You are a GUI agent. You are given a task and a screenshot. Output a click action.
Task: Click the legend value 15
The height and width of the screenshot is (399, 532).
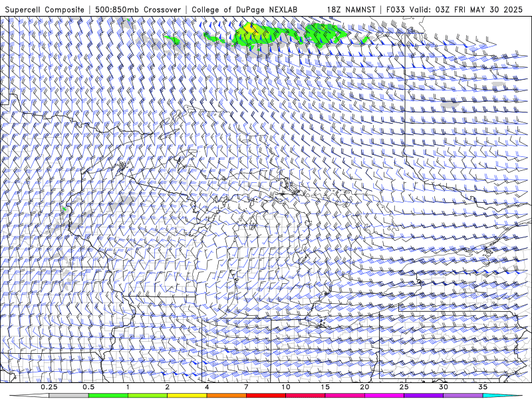pyautogui.click(x=325, y=387)
